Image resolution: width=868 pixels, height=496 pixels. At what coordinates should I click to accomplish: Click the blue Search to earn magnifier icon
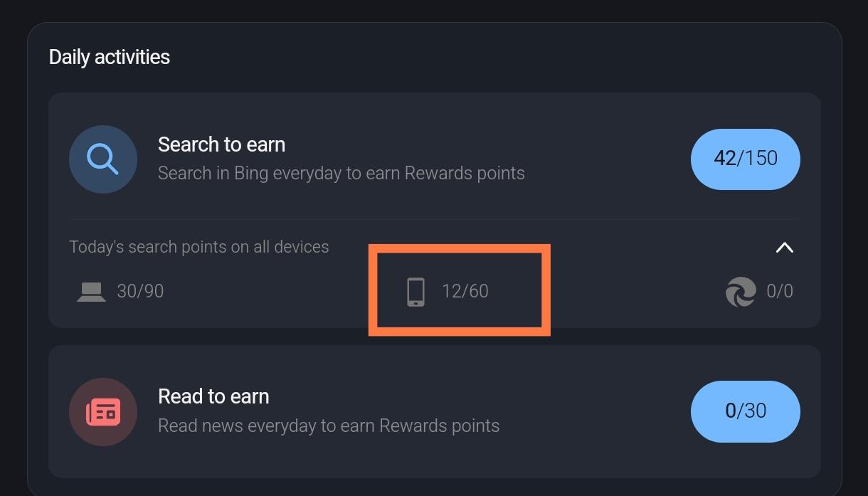[x=103, y=159]
